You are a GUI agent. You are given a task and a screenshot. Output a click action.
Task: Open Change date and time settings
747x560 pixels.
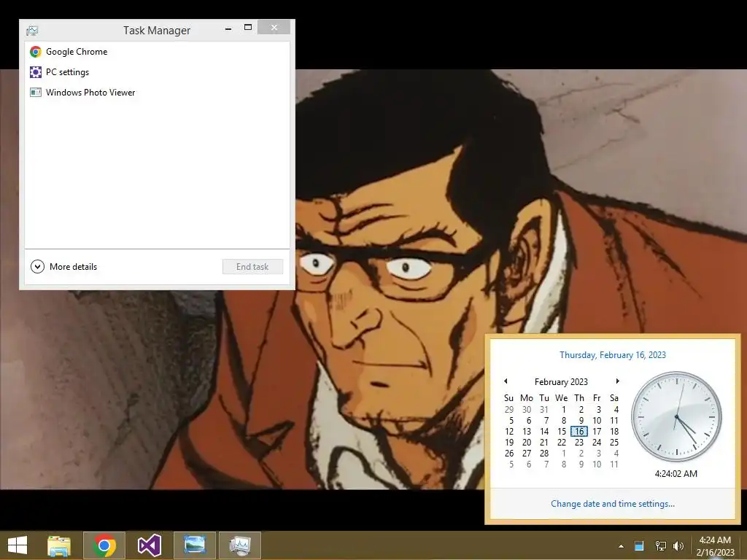point(613,504)
